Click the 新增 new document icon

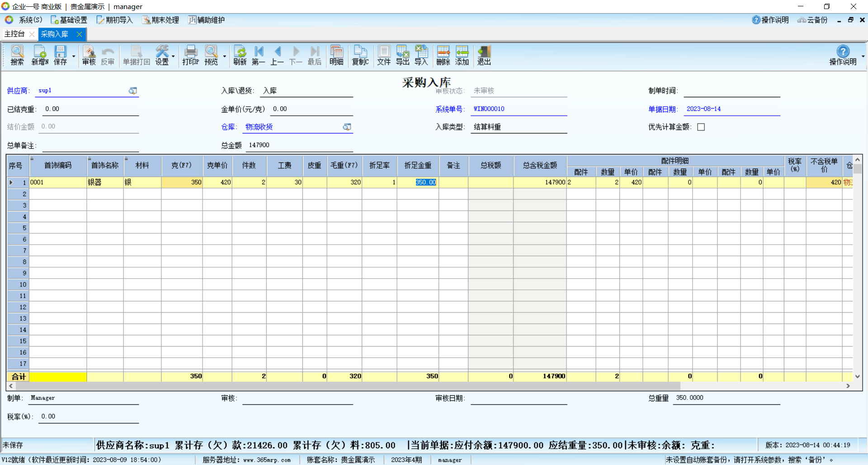[x=40, y=55]
